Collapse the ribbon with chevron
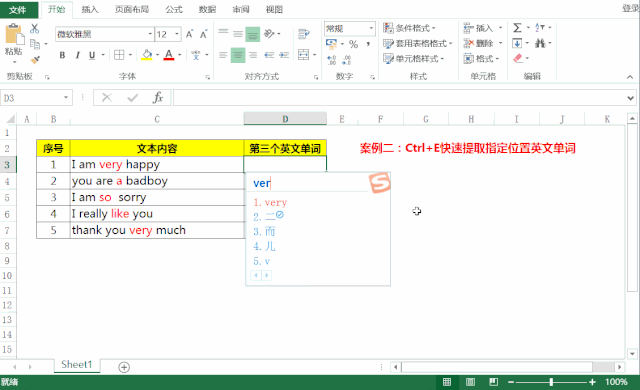 tap(630, 77)
